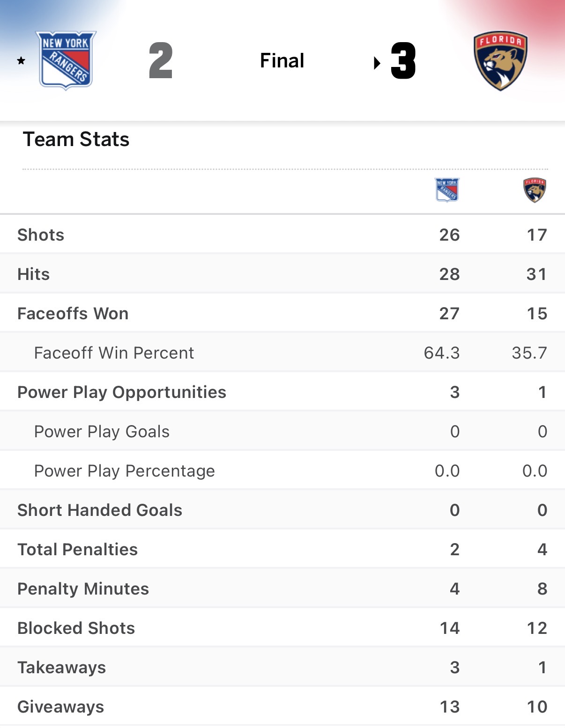
Task: Click the Final game status label
Action: 282,61
